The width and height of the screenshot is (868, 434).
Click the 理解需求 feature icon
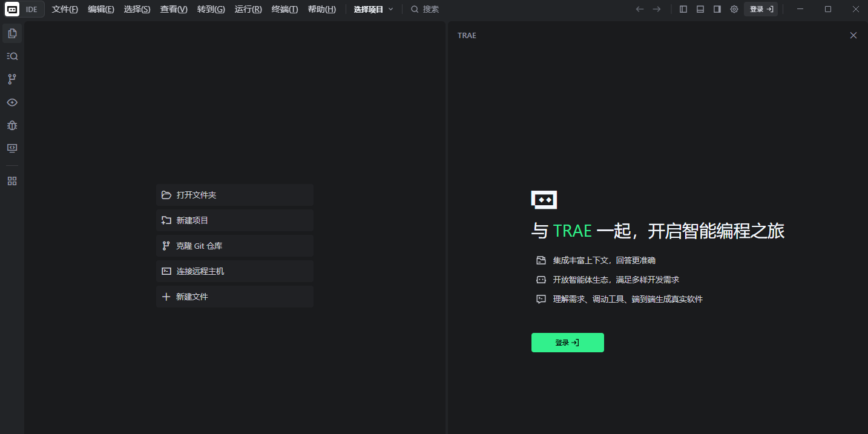(541, 299)
